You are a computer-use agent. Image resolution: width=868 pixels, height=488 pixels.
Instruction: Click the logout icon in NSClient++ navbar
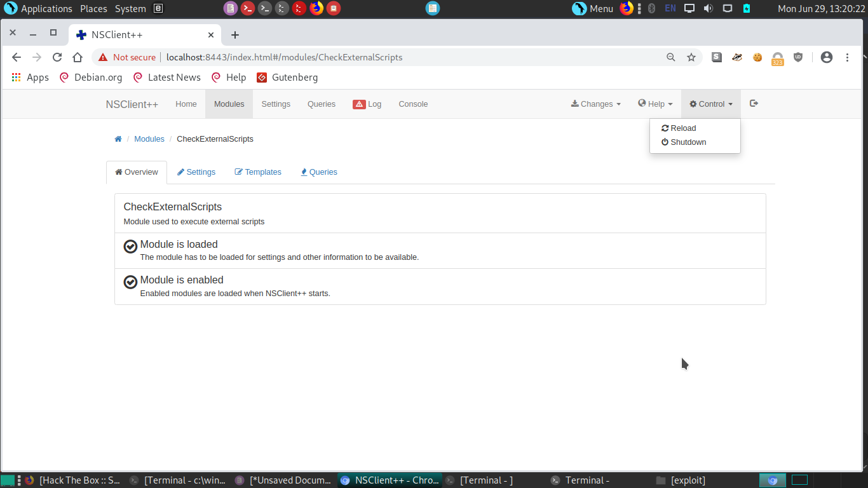tap(754, 104)
